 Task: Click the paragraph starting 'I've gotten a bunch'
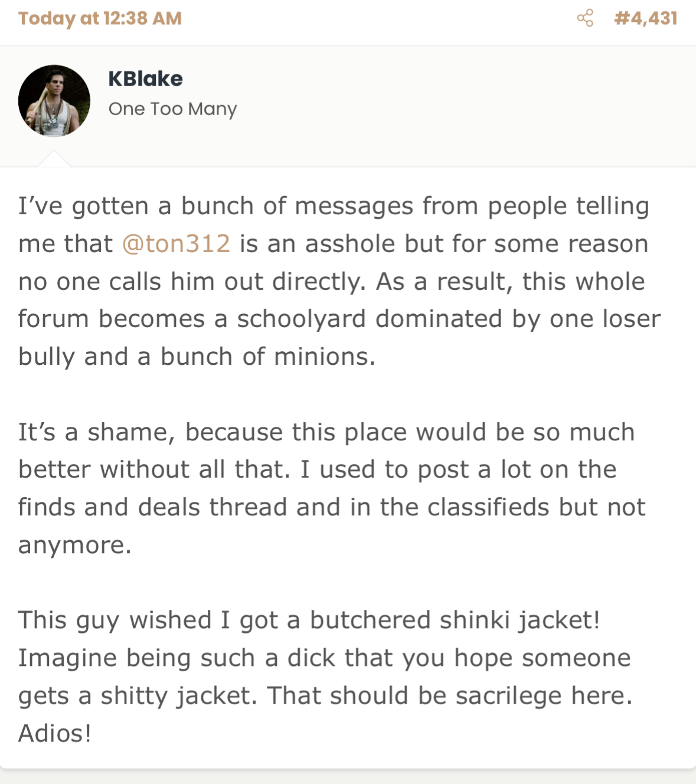pyautogui.click(x=339, y=282)
